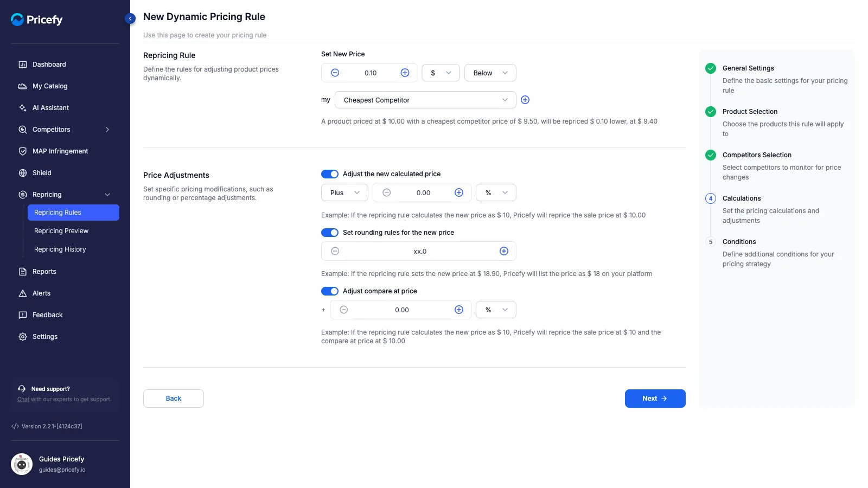Viewport: 868px width, 488px height.
Task: Click the Next button
Action: click(655, 399)
